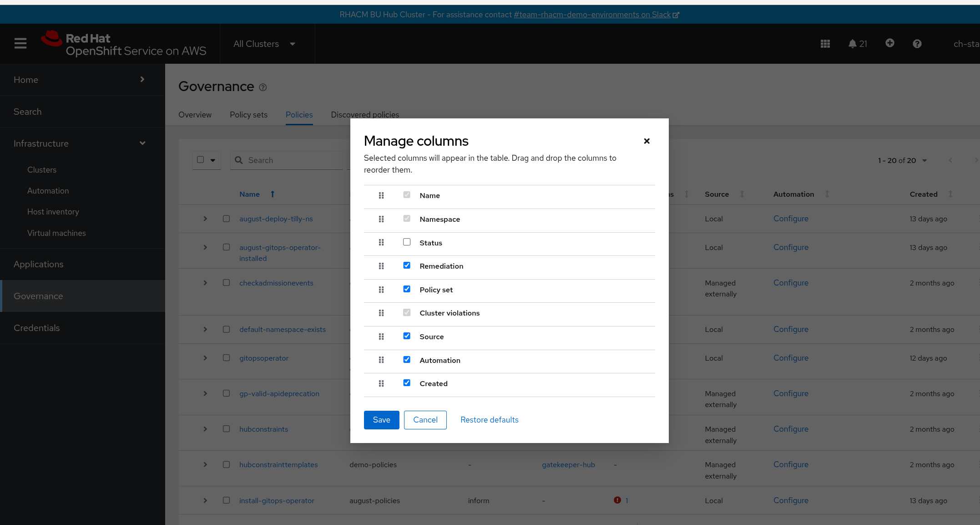Expand the august-deploy-tilly-ns policy row

click(205, 219)
